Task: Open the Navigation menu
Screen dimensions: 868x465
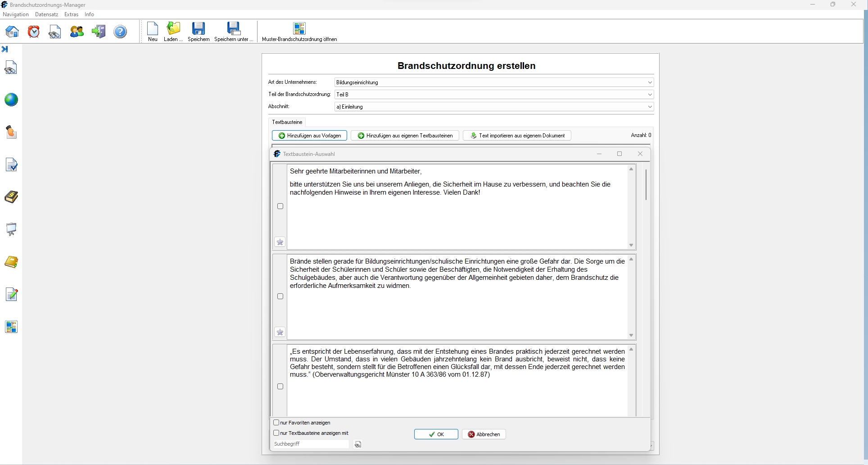Action: (16, 14)
